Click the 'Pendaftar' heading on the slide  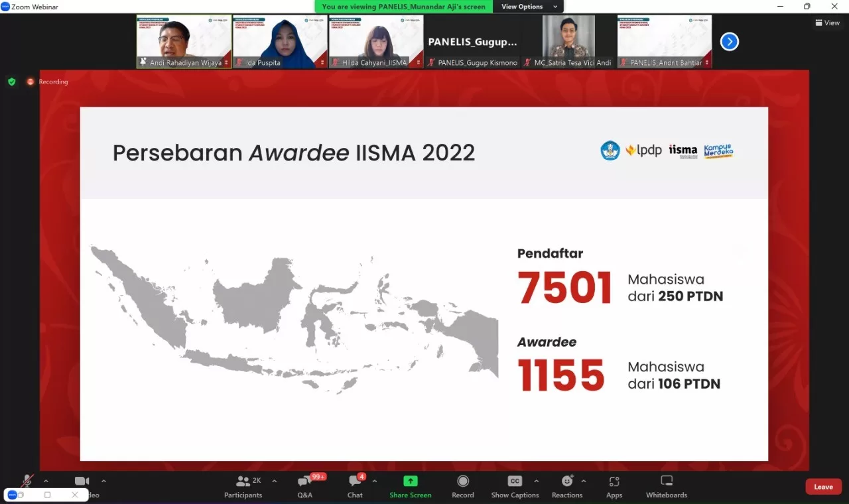tap(551, 253)
